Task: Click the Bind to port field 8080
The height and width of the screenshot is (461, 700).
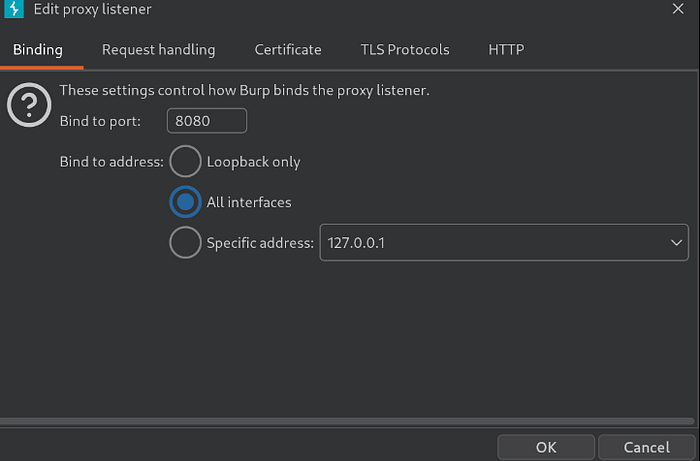Action: point(207,121)
